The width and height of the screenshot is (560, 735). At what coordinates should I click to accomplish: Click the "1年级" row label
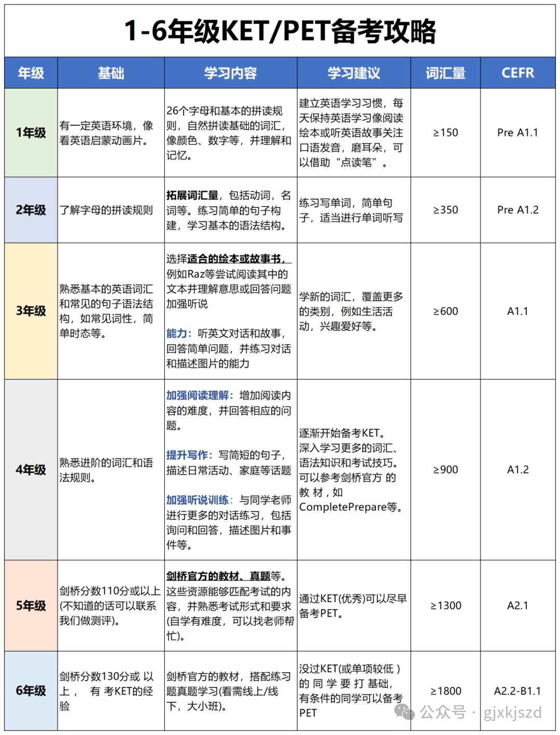click(x=31, y=133)
